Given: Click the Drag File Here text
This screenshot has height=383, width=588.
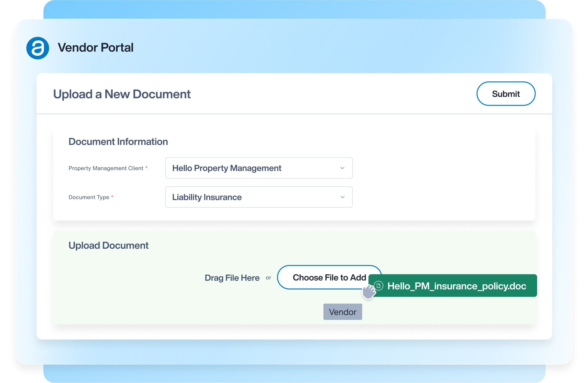Looking at the screenshot, I should (x=232, y=278).
